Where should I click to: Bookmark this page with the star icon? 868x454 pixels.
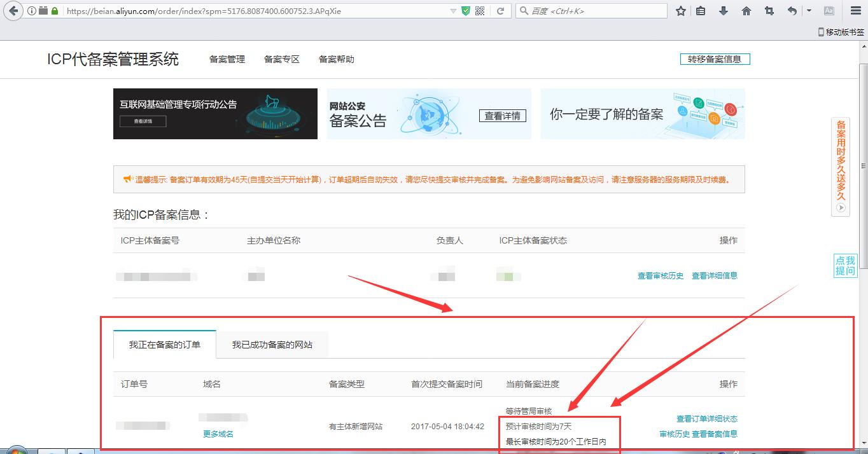pyautogui.click(x=681, y=10)
